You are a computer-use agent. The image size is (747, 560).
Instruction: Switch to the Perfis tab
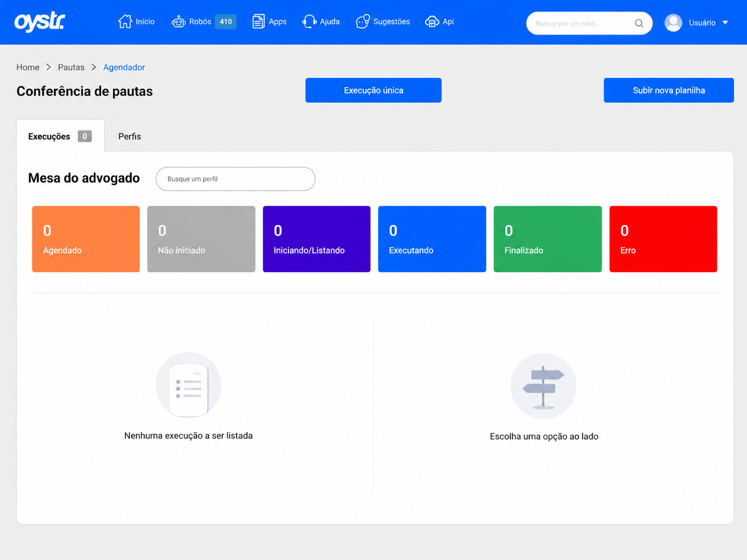(x=129, y=136)
